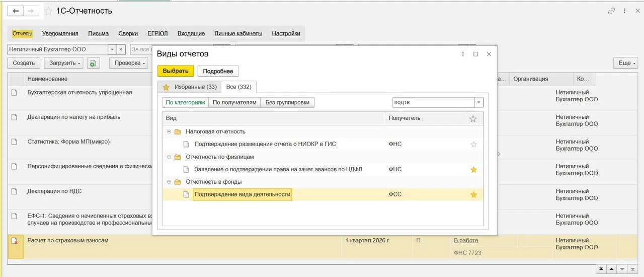Open the Проверка dropdown button

(130, 63)
